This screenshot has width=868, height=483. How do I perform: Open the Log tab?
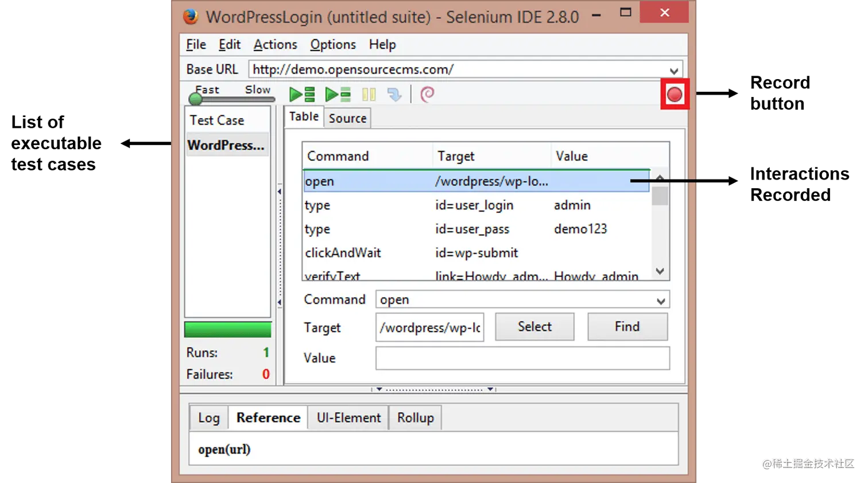click(209, 418)
